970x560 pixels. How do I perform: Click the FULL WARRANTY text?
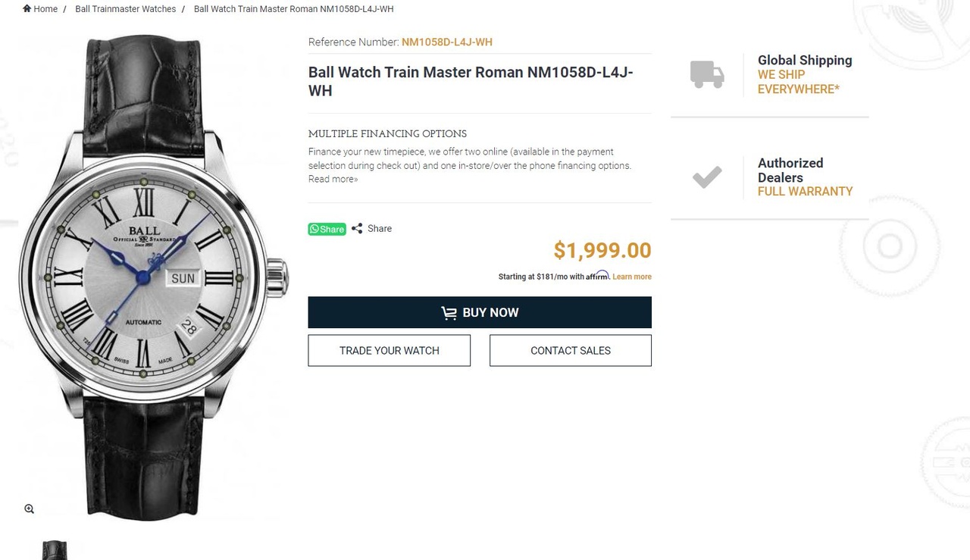coord(805,192)
